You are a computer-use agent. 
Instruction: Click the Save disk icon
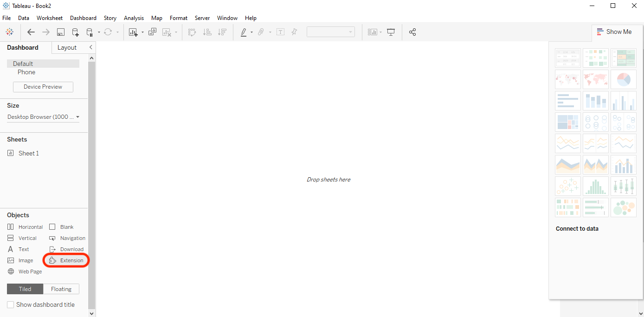pos(61,32)
